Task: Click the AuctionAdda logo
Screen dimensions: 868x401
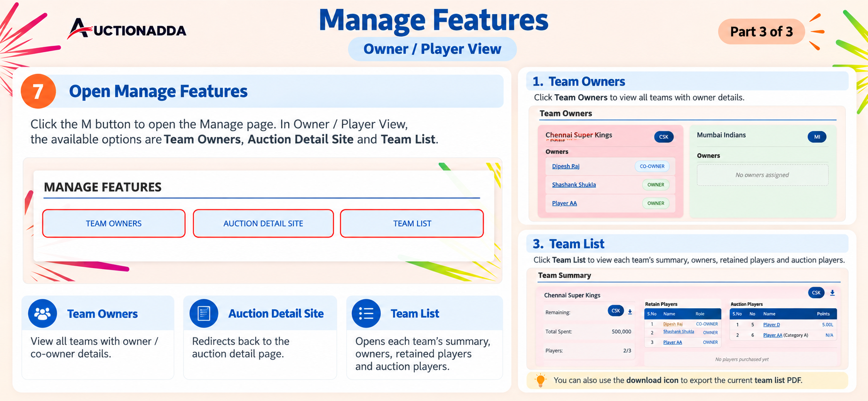Action: click(127, 29)
